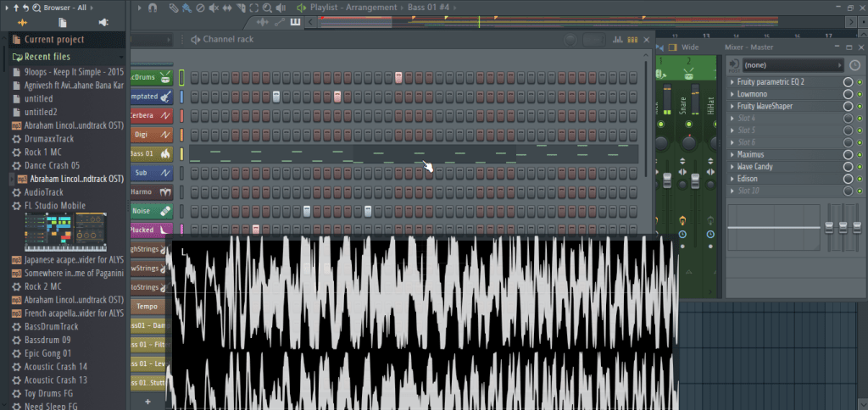Open the Browser plugin database plug icon
The image size is (868, 410).
click(103, 22)
